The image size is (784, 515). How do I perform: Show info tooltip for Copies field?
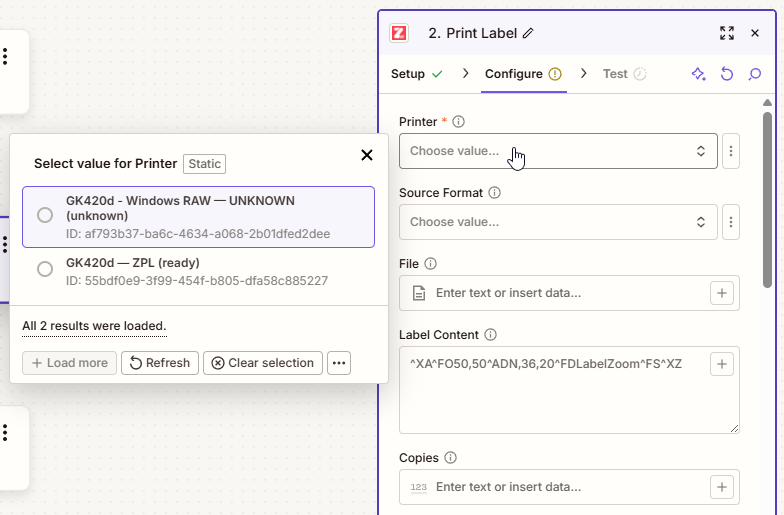450,458
